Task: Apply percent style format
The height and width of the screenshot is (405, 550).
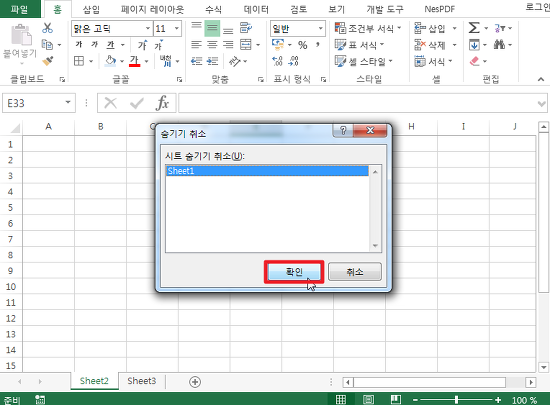Action: tap(302, 45)
